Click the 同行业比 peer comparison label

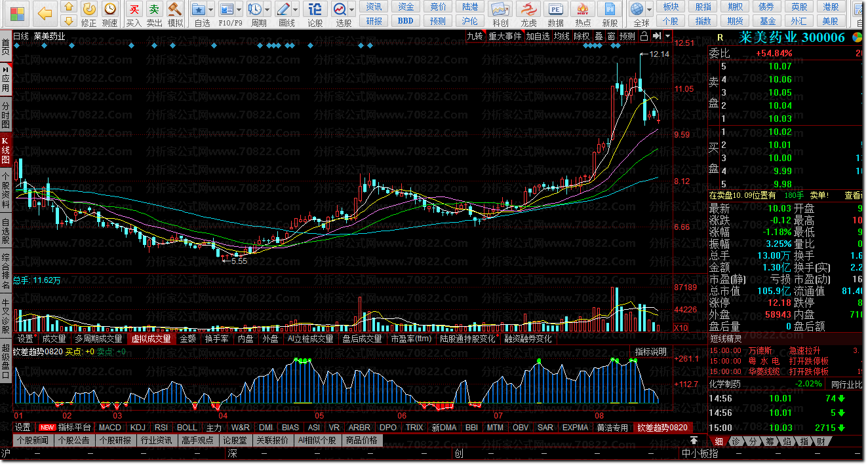click(846, 384)
